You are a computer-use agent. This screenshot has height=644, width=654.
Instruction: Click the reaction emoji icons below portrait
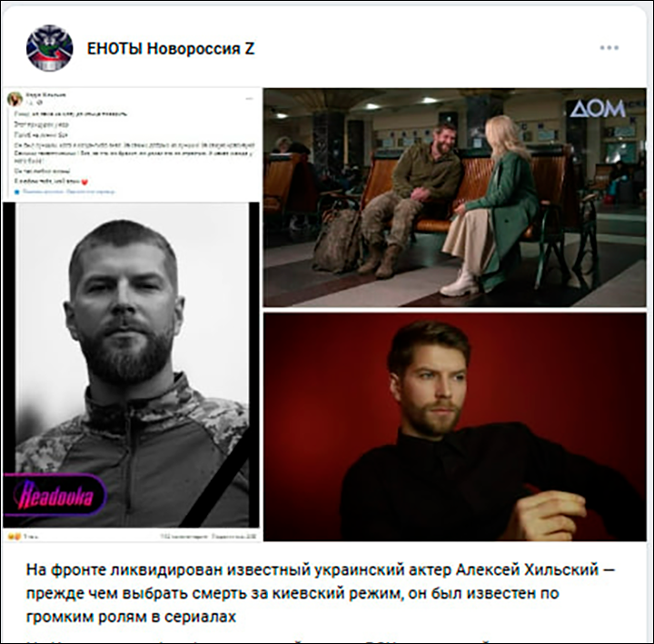pyautogui.click(x=15, y=537)
